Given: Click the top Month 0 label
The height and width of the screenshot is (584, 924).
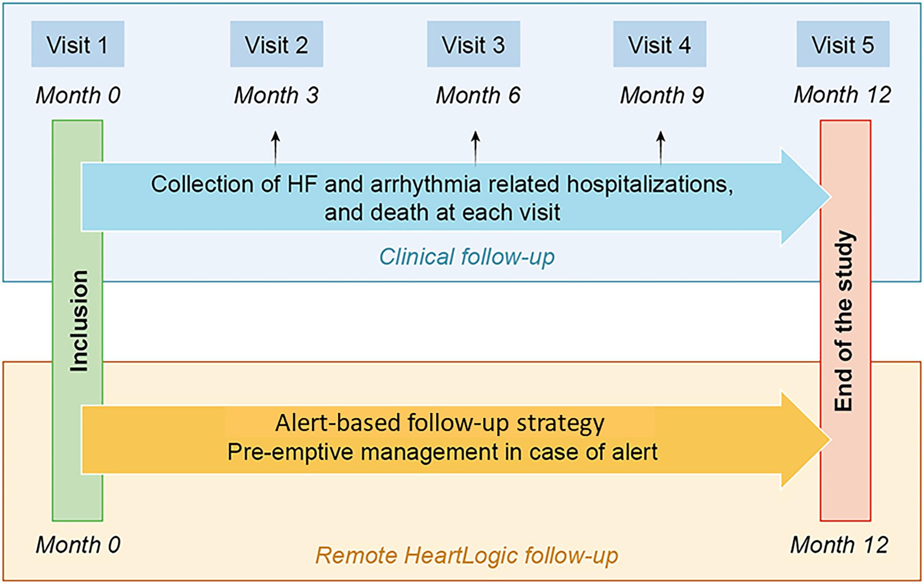Looking at the screenshot, I should point(78,95).
